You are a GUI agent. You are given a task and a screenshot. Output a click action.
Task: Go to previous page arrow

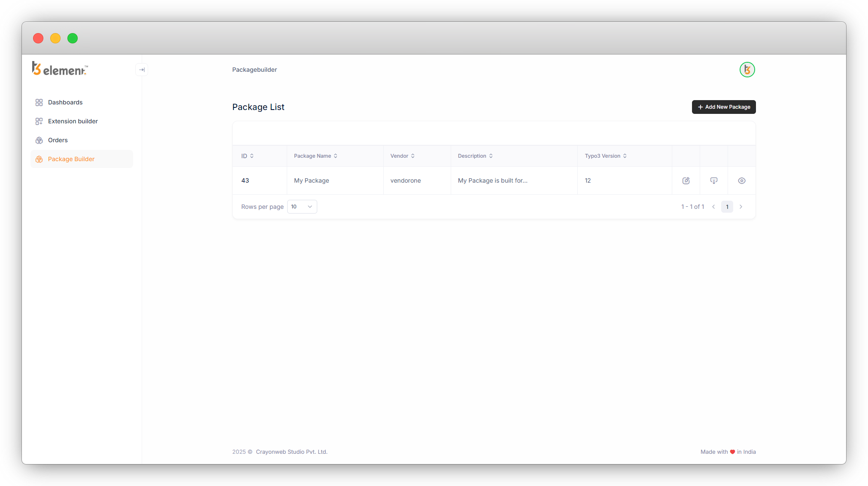pyautogui.click(x=713, y=207)
